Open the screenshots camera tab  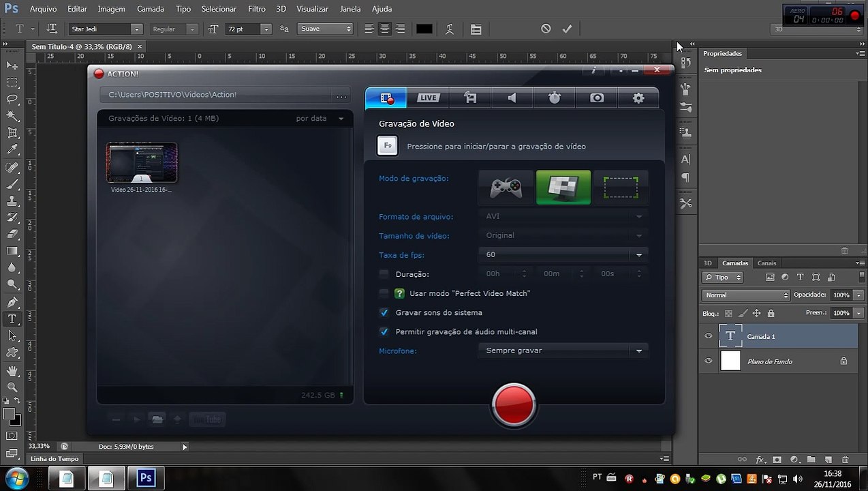coord(597,98)
